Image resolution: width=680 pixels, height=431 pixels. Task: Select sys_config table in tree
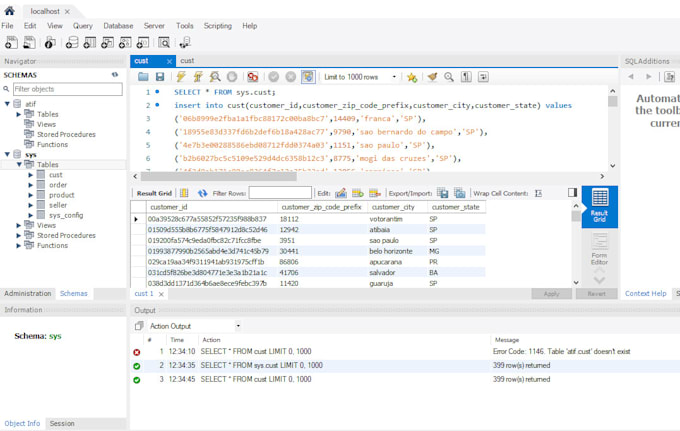pos(66,215)
